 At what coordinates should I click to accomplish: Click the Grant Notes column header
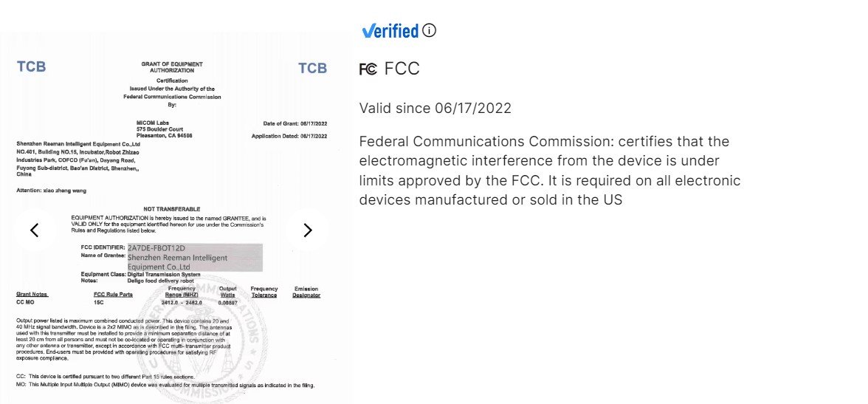32,295
